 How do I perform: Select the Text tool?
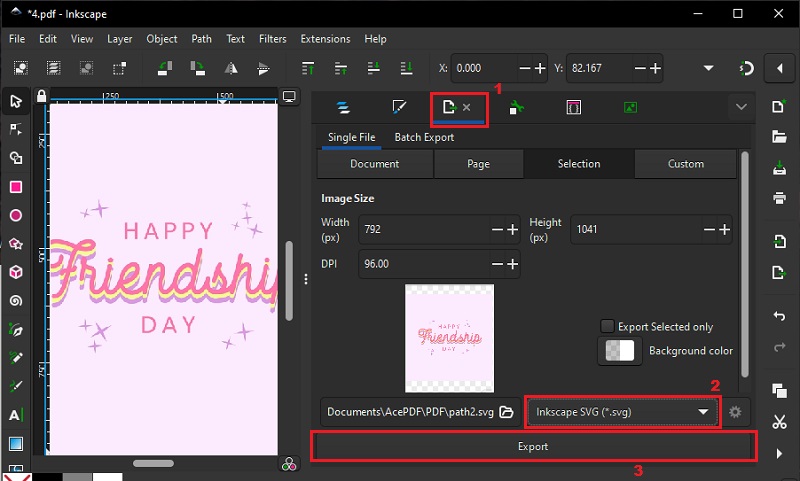pyautogui.click(x=16, y=415)
